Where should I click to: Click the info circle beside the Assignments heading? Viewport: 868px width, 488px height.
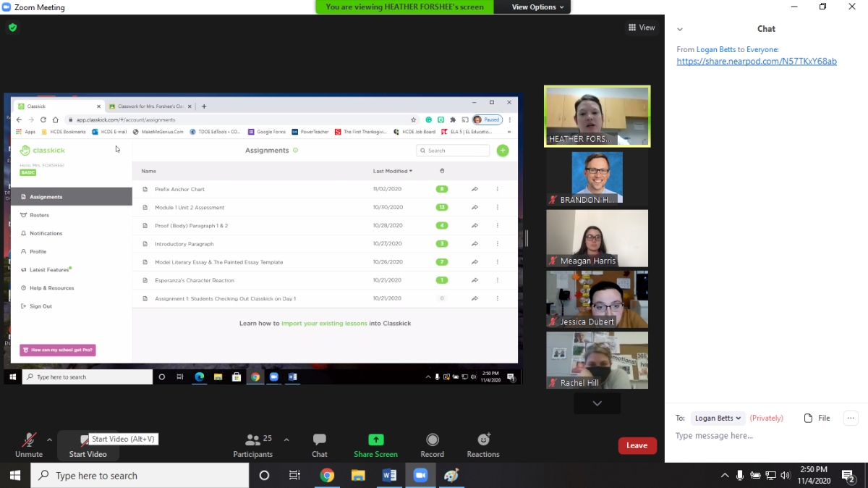tap(295, 151)
